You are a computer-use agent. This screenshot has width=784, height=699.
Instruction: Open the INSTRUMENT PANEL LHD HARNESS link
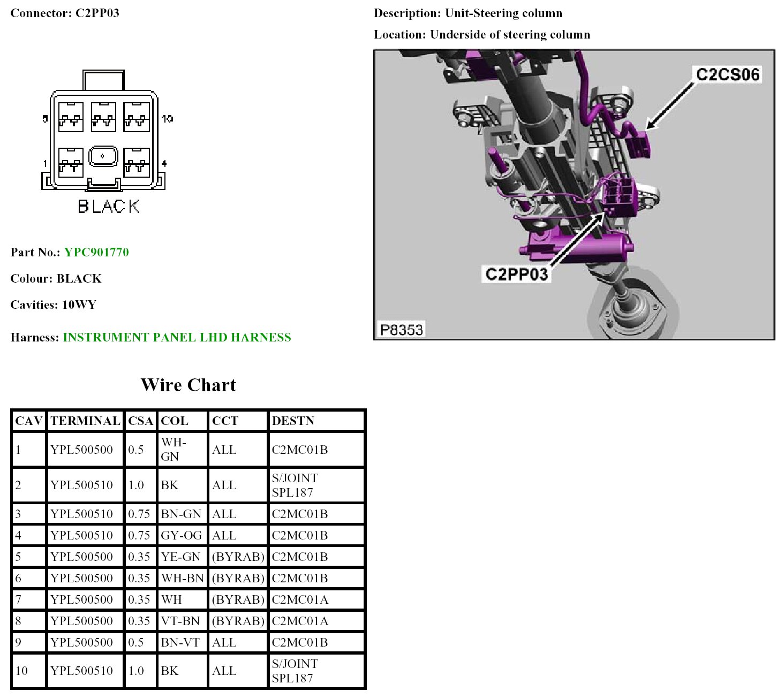[x=177, y=337]
